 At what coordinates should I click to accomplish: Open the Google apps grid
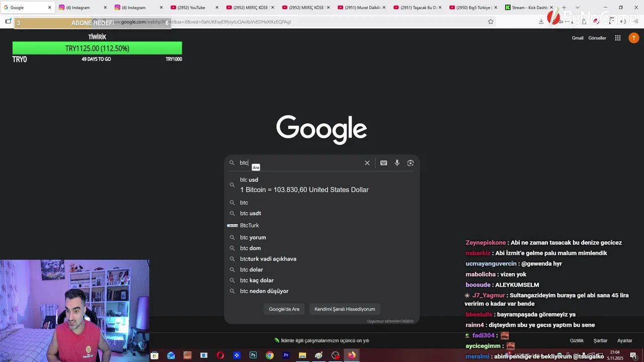coord(618,38)
